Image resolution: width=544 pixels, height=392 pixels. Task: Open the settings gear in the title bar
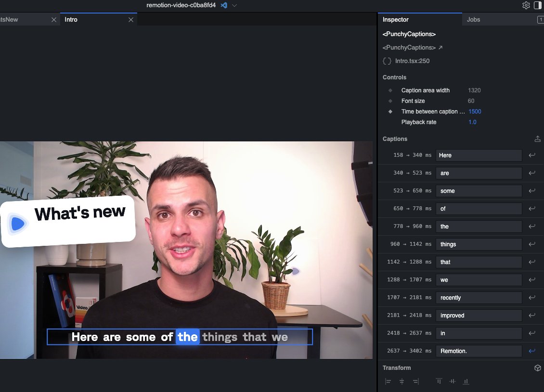coord(526,5)
